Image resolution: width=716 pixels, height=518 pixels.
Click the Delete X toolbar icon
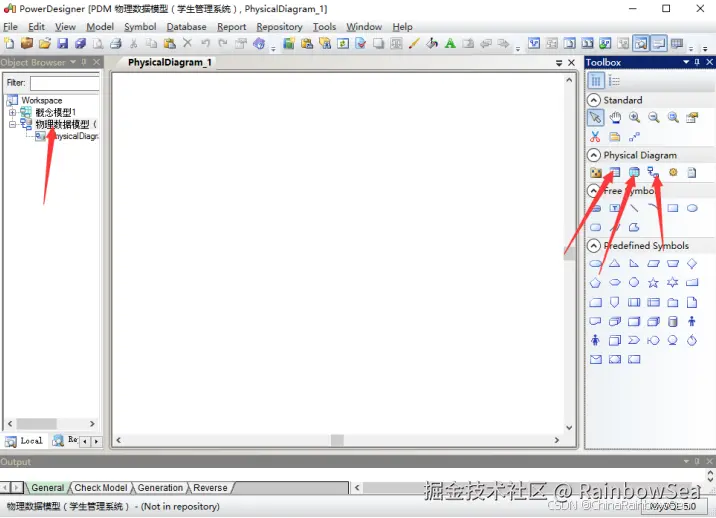[x=187, y=43]
